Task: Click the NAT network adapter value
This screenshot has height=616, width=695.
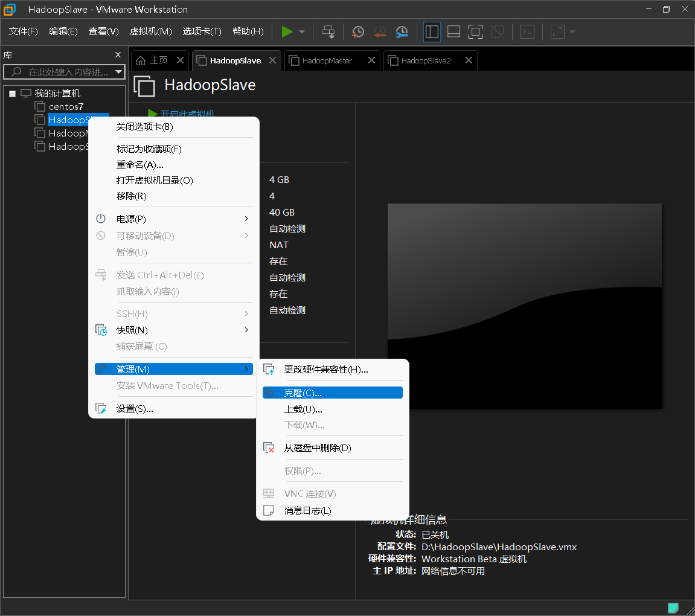Action: (279, 245)
